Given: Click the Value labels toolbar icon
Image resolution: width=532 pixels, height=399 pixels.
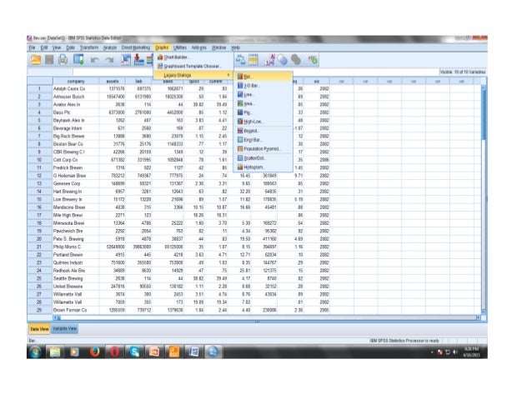Looking at the screenshot, I should (x=269, y=60).
